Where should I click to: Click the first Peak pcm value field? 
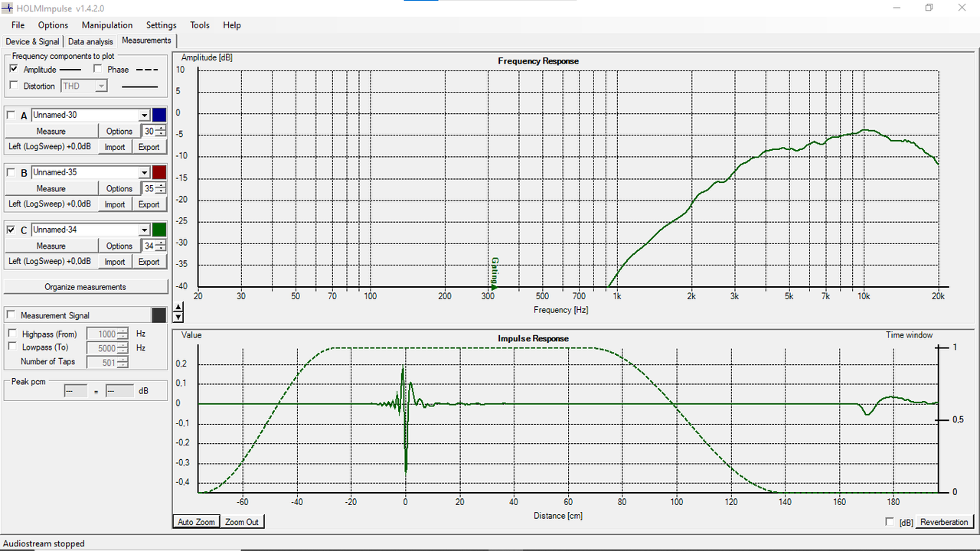coord(76,390)
